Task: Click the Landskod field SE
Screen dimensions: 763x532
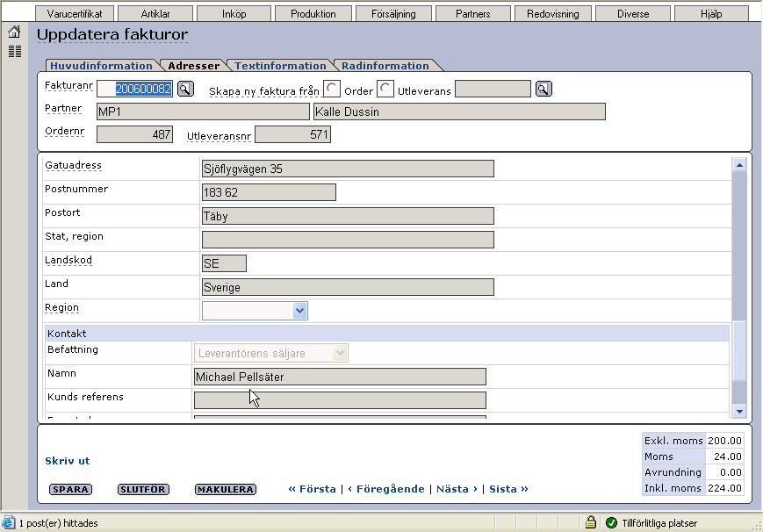Action: 224,263
